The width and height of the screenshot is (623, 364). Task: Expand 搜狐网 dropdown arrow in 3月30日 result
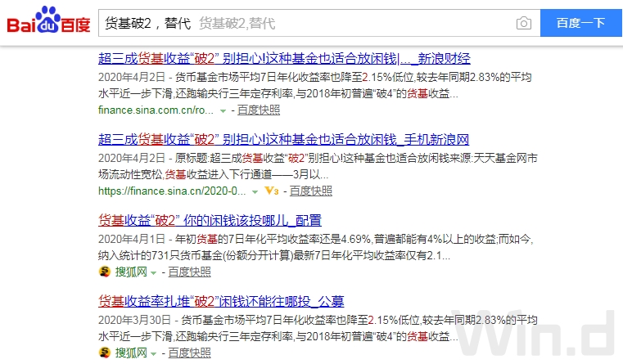point(153,353)
